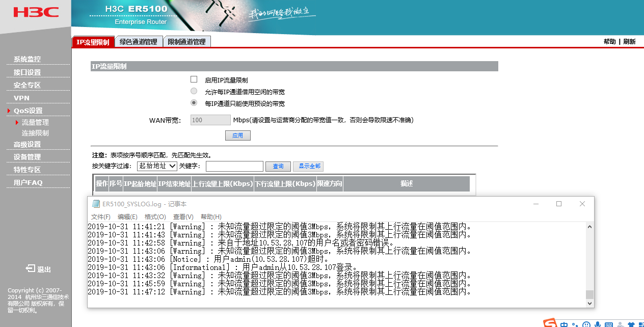Viewport: 644px width, 327px height.
Task: Click the H3C logo
Action: pos(36,12)
